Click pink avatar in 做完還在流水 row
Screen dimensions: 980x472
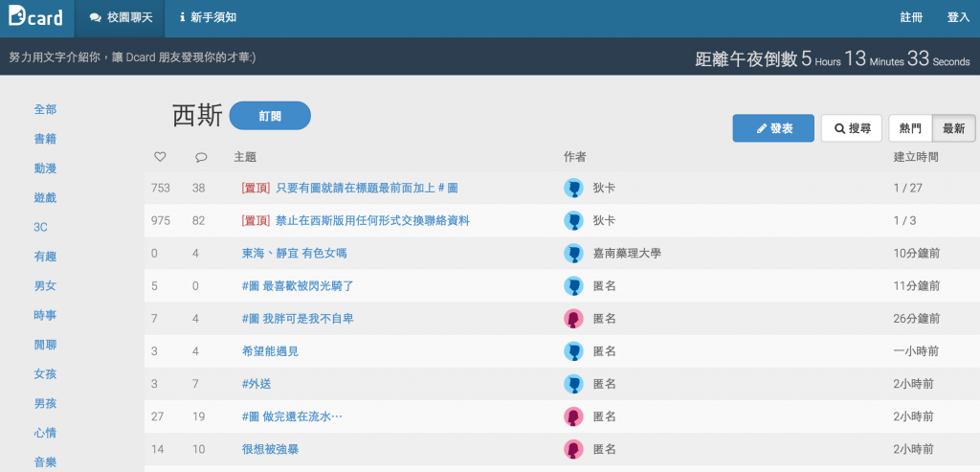tap(573, 416)
